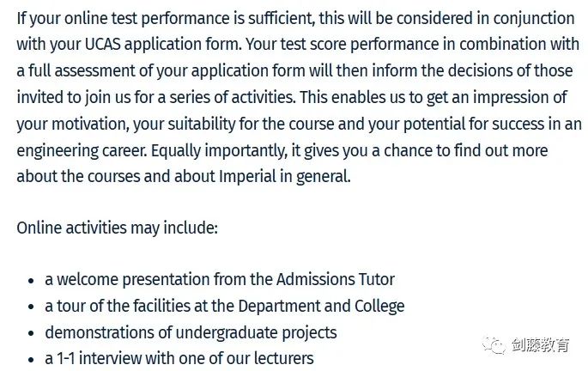This screenshot has height=371, width=588.
Task: Click the phrase 'engineering career'
Action: pos(82,151)
